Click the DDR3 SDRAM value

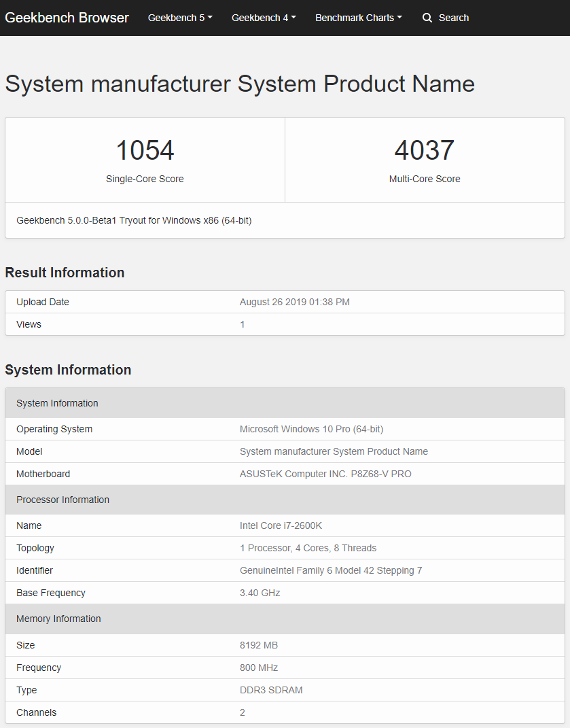[x=271, y=690]
